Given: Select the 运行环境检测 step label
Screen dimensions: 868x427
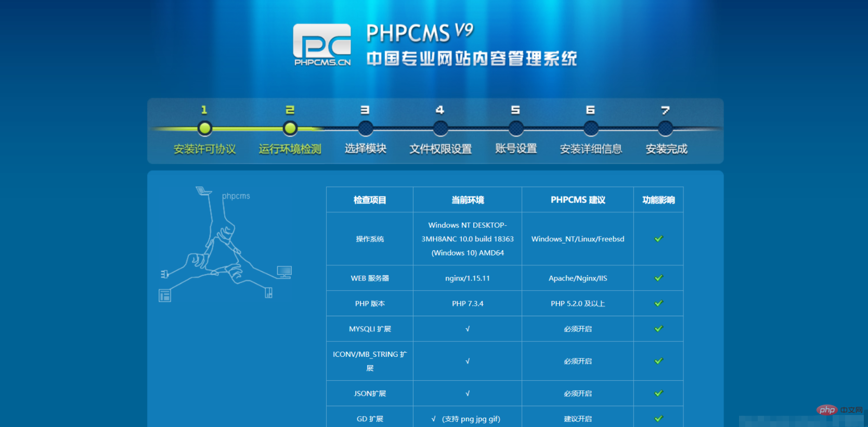Looking at the screenshot, I should pos(290,149).
